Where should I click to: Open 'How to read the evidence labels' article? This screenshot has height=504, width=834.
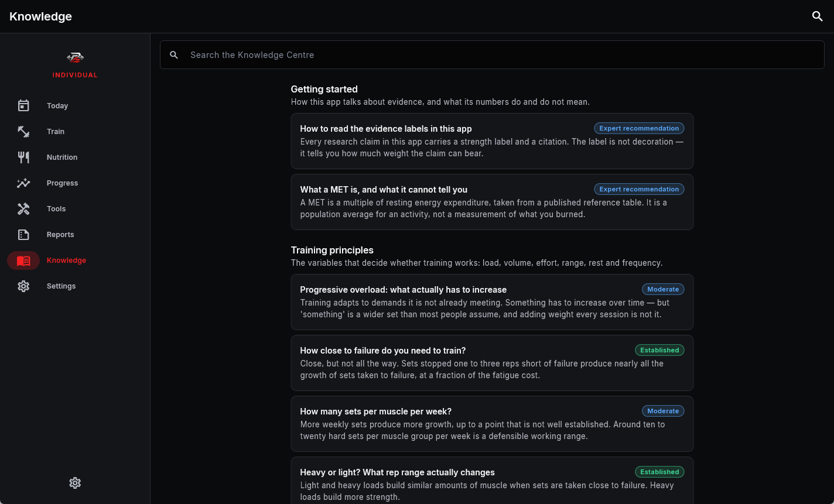pyautogui.click(x=492, y=141)
